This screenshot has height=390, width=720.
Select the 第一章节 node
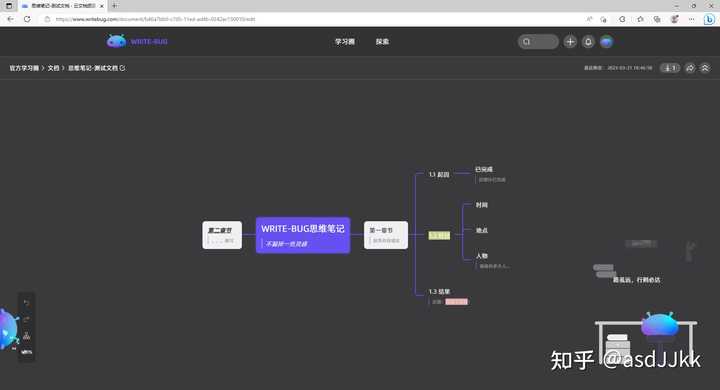[x=386, y=235]
